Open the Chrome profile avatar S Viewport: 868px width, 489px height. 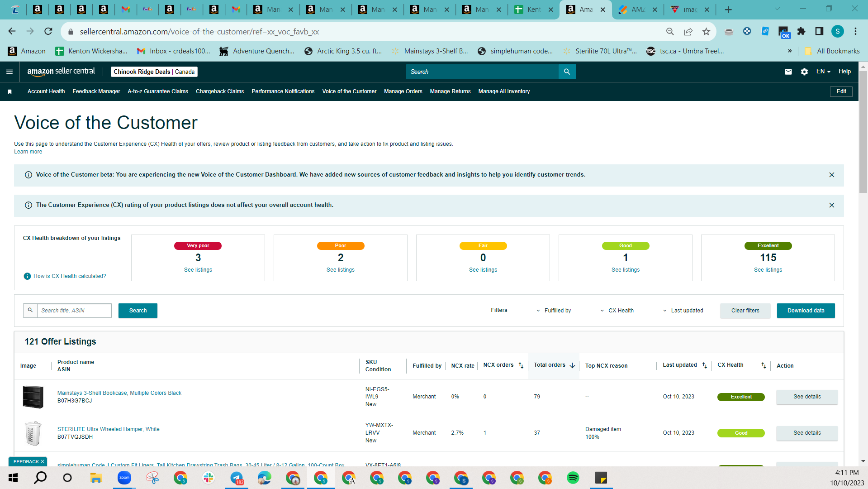point(837,31)
